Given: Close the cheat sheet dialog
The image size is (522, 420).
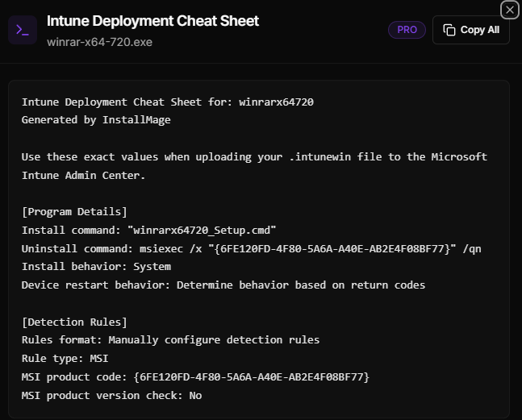Looking at the screenshot, I should (510, 10).
